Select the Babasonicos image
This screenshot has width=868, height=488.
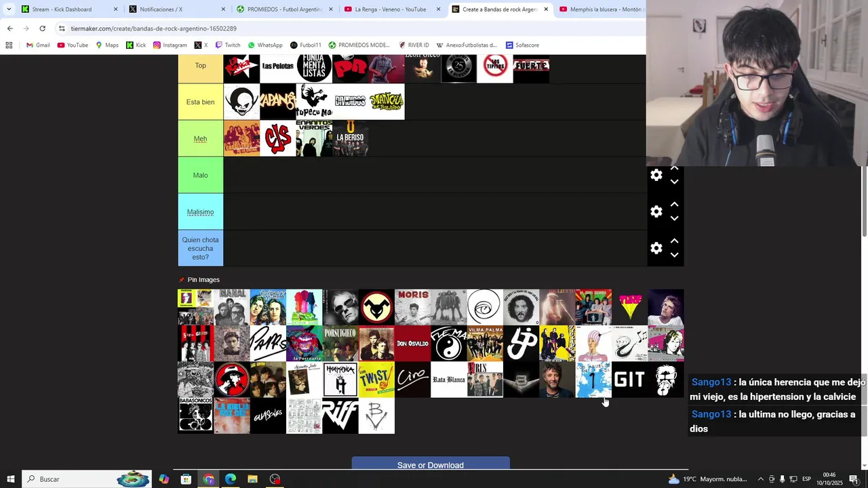[x=196, y=415]
